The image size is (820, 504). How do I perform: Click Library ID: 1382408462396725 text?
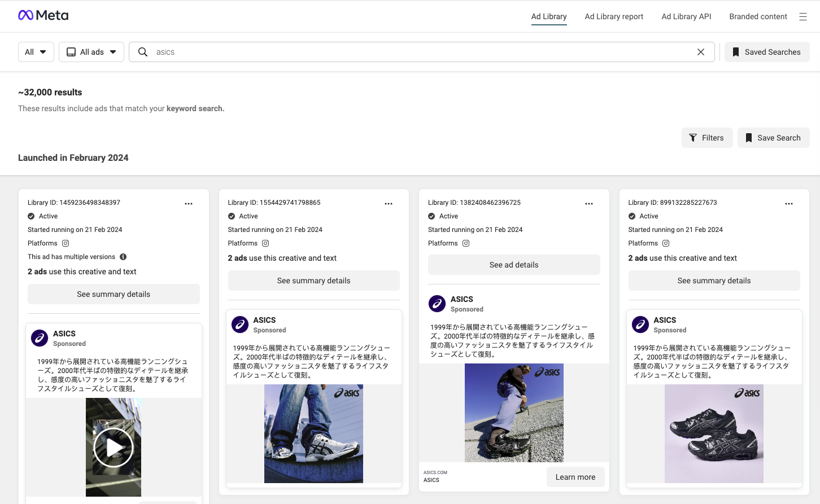[474, 203]
